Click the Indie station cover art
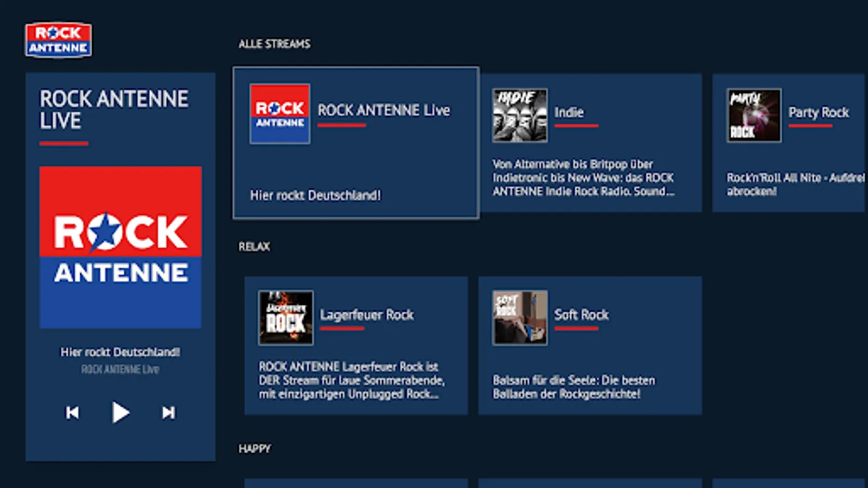 519,115
